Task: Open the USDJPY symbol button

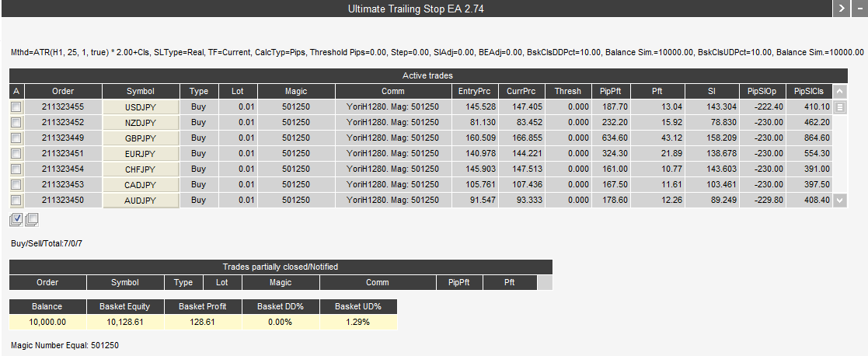Action: [141, 106]
